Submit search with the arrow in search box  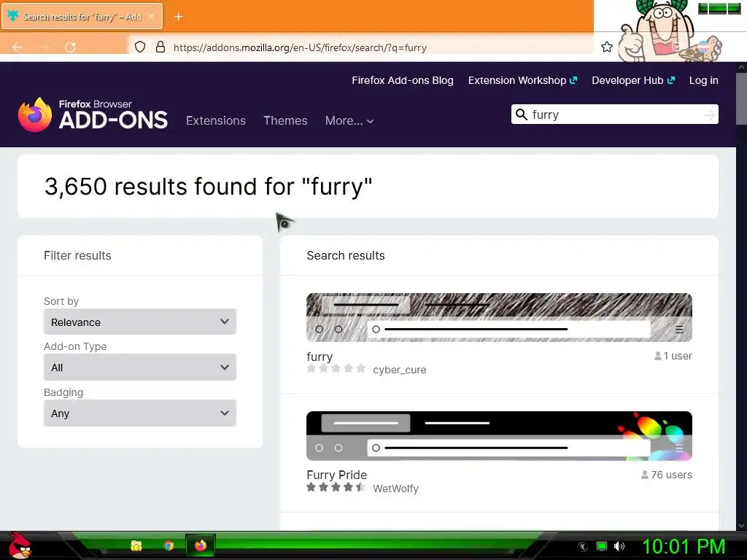(709, 114)
